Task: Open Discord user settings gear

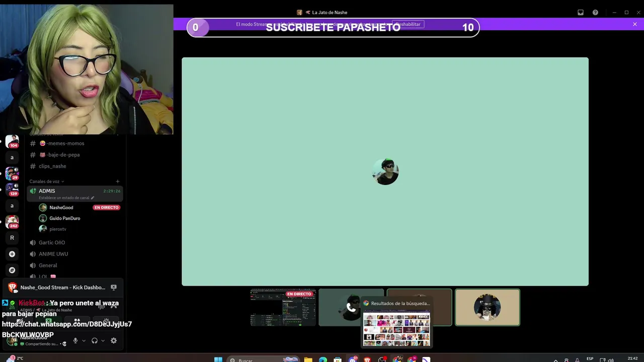Action: pos(114,340)
